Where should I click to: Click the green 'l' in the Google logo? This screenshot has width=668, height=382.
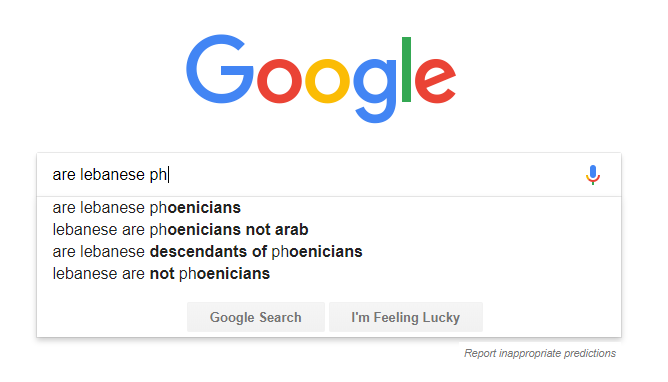pos(406,69)
